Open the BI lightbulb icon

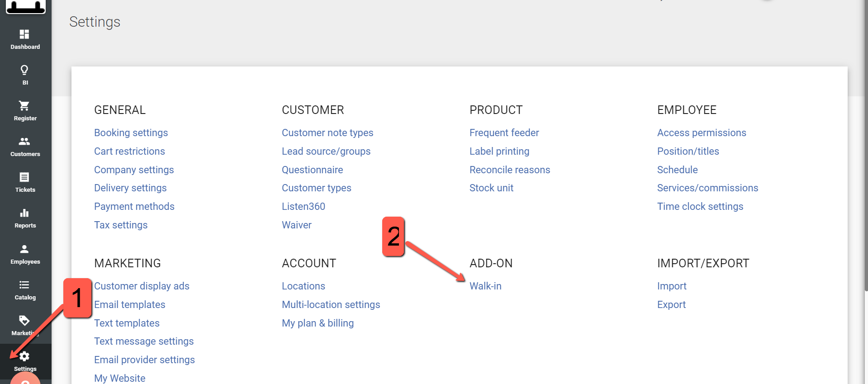click(24, 70)
